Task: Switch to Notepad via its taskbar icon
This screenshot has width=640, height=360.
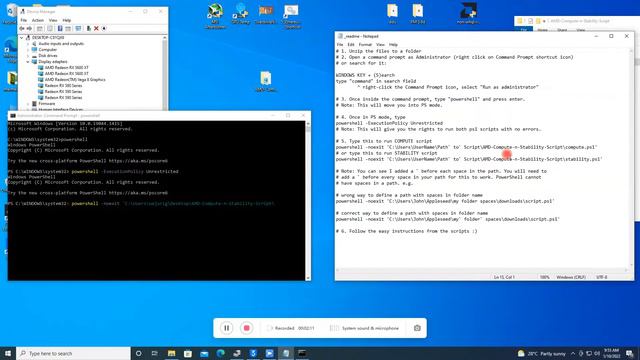Action: click(286, 353)
